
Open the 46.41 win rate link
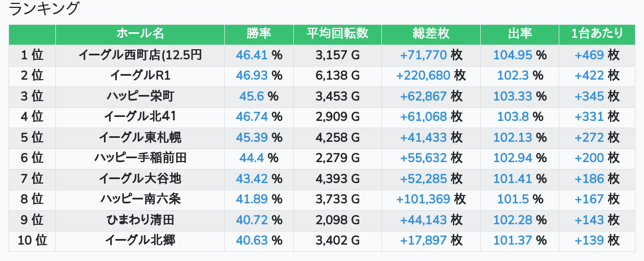(x=252, y=55)
